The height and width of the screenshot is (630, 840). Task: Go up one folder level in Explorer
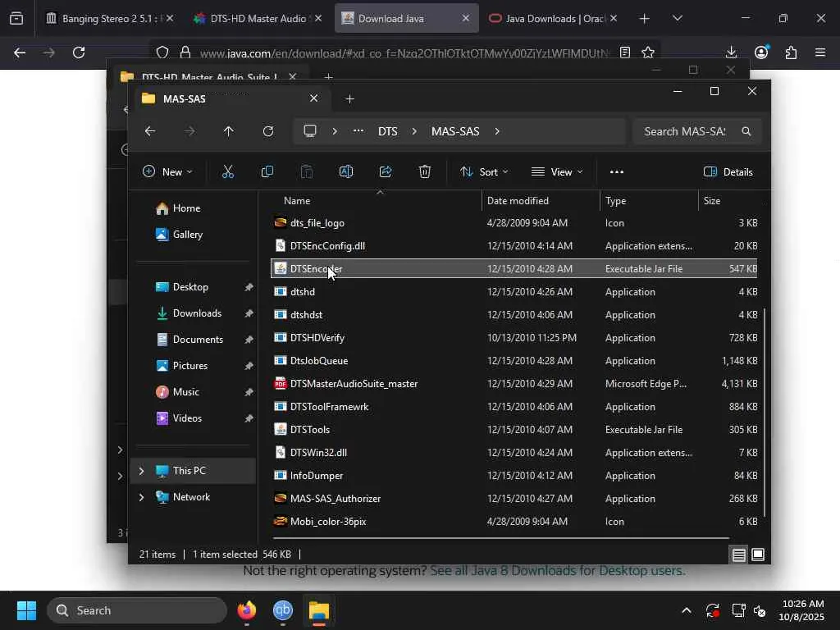[229, 131]
